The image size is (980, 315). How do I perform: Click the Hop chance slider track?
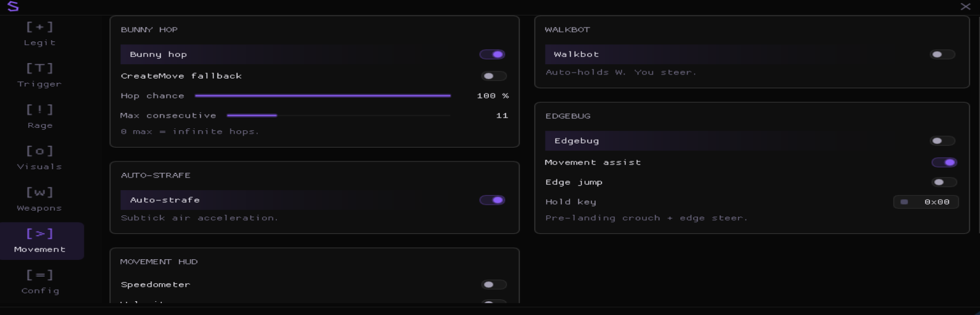pyautogui.click(x=322, y=95)
